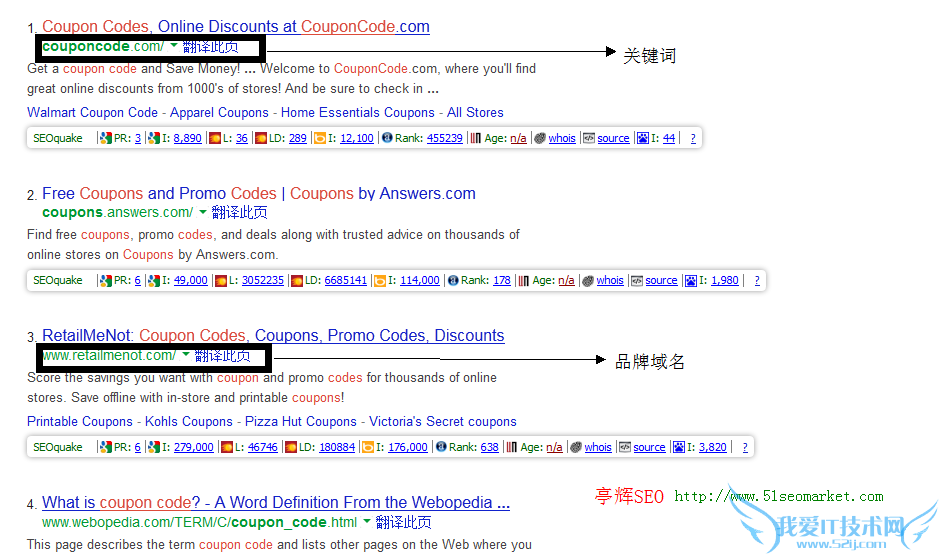
Task: Click the L: 3052235 links value
Action: (x=262, y=280)
